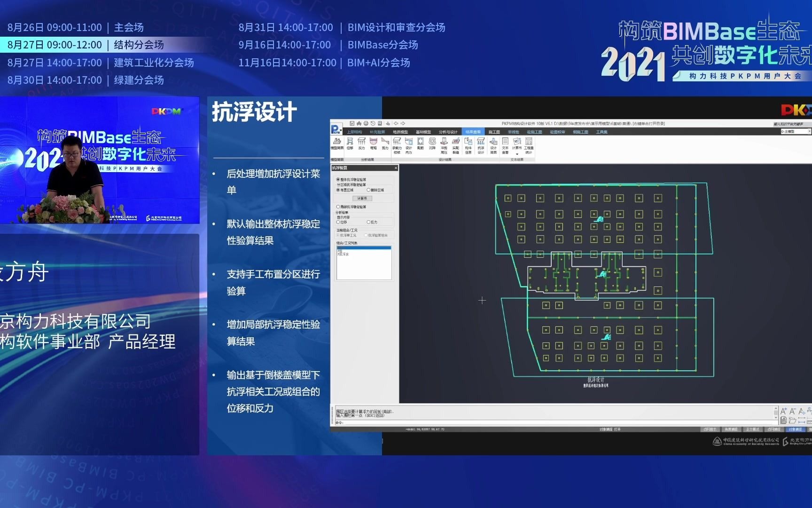Select the 弯矩 bending moment icon
Viewport: 812px width, 508px height.
point(373,144)
